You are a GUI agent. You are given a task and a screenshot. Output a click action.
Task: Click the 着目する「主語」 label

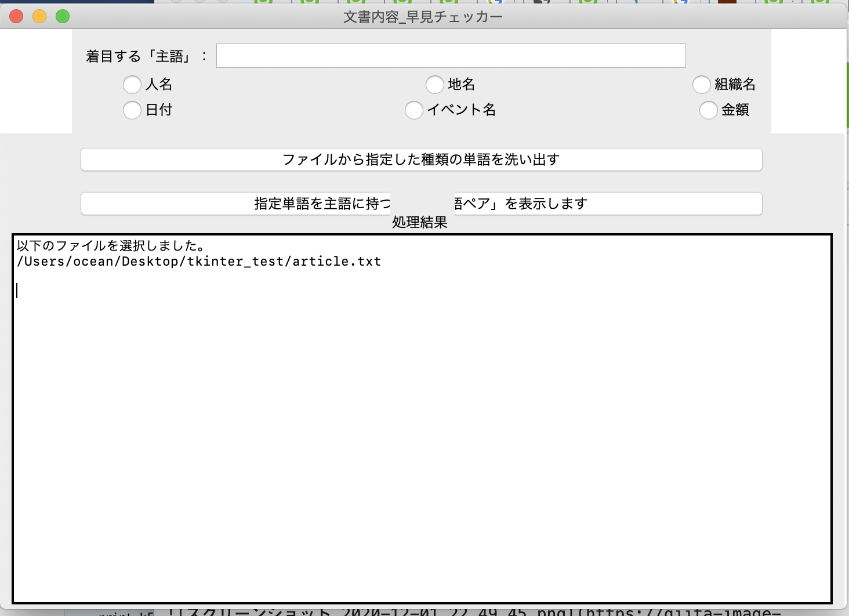click(145, 55)
